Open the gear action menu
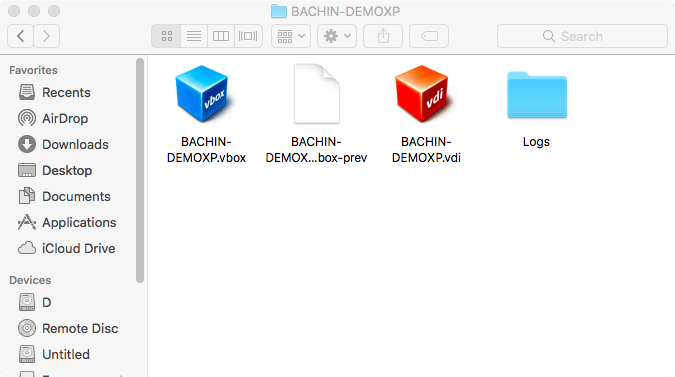Image resolution: width=675 pixels, height=377 pixels. click(337, 36)
